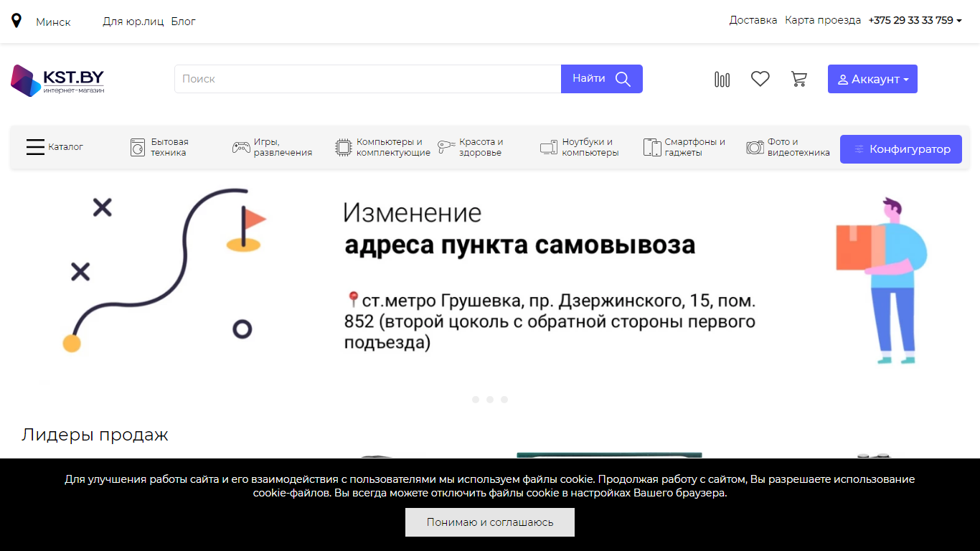
Task: Click the washing machine icon for Бытовая техника
Action: tap(138, 148)
